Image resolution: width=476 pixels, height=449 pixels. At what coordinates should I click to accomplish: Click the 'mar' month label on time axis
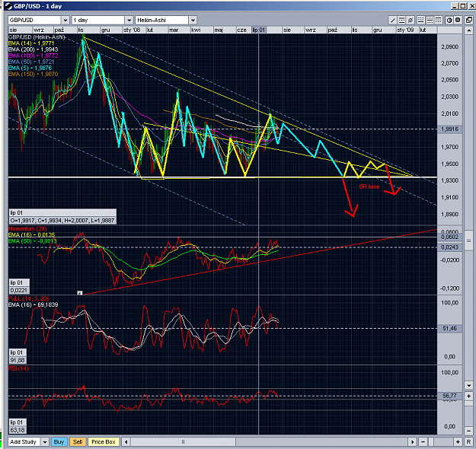(174, 30)
